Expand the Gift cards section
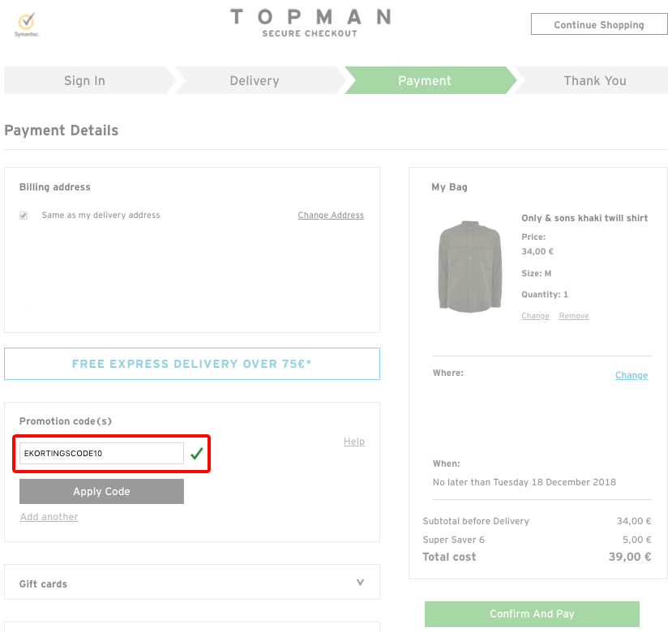Viewport: 672px width, 632px height. 192,583
